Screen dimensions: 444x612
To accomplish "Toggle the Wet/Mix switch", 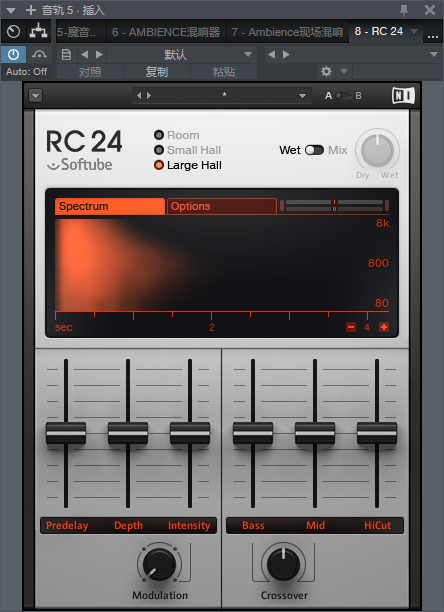I will (x=314, y=150).
